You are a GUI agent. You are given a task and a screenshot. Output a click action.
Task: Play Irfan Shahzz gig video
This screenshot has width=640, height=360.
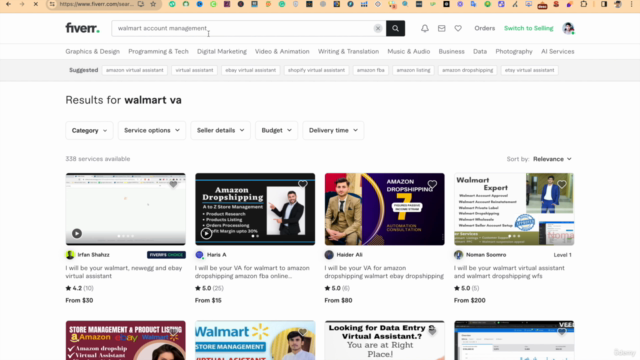77,233
